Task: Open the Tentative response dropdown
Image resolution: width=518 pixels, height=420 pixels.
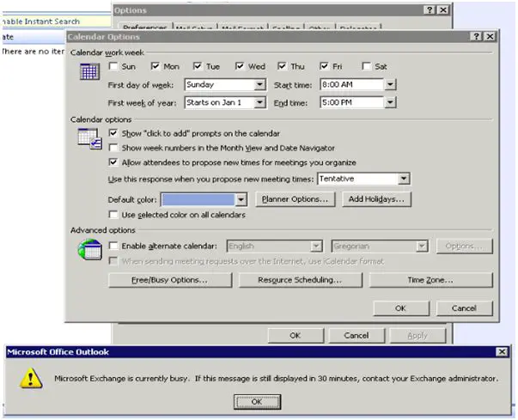Action: pos(404,179)
